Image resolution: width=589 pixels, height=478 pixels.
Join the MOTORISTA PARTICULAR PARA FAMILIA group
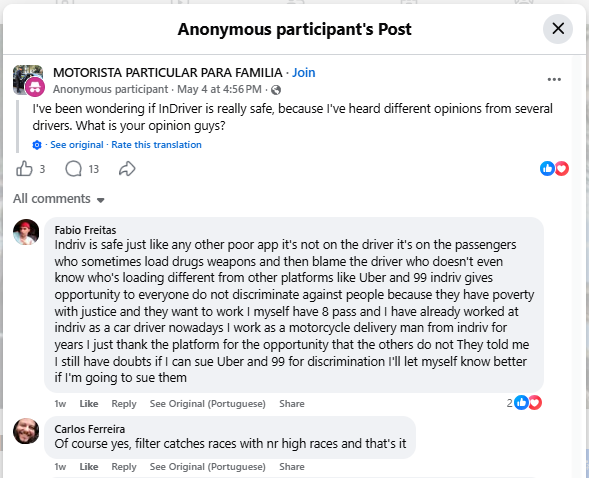(x=304, y=72)
